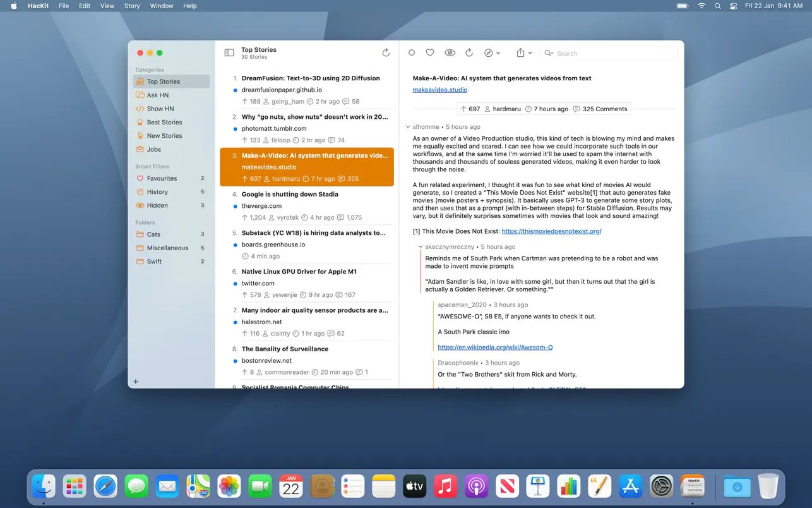Open Spotlight search from menu bar
This screenshot has width=812, height=508.
[x=717, y=6]
